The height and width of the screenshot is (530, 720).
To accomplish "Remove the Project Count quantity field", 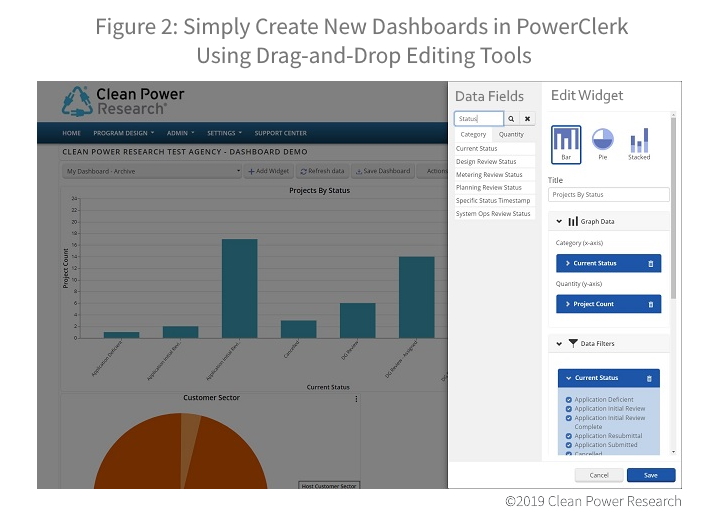I will 651,304.
